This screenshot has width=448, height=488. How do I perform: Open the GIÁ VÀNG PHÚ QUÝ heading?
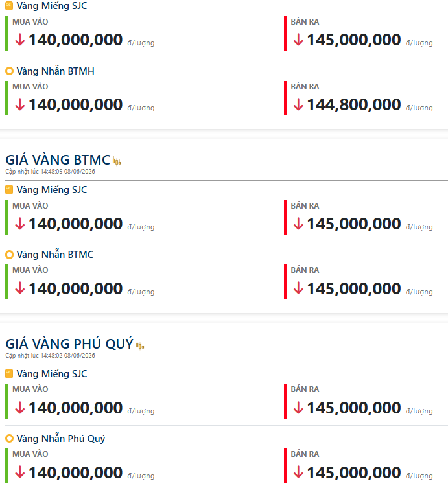(x=69, y=344)
